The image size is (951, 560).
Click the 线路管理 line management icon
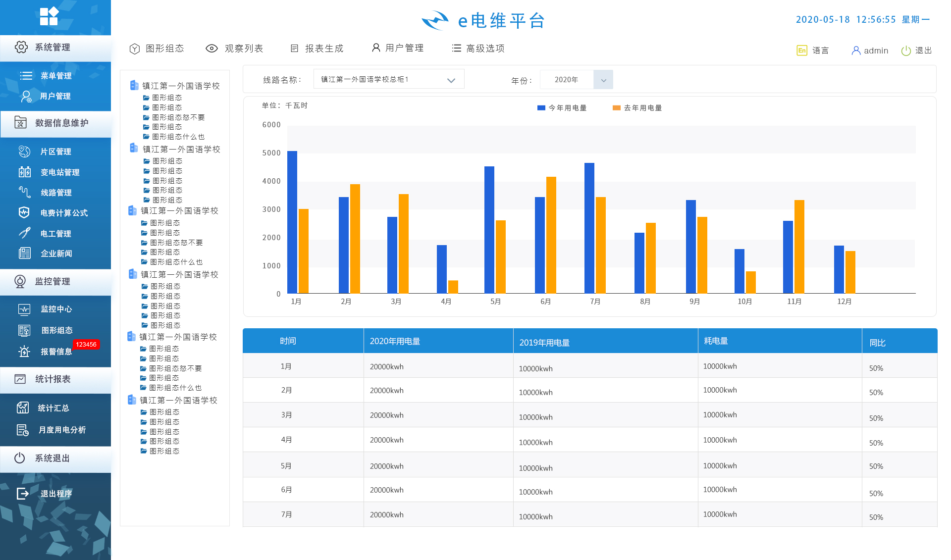[24, 192]
